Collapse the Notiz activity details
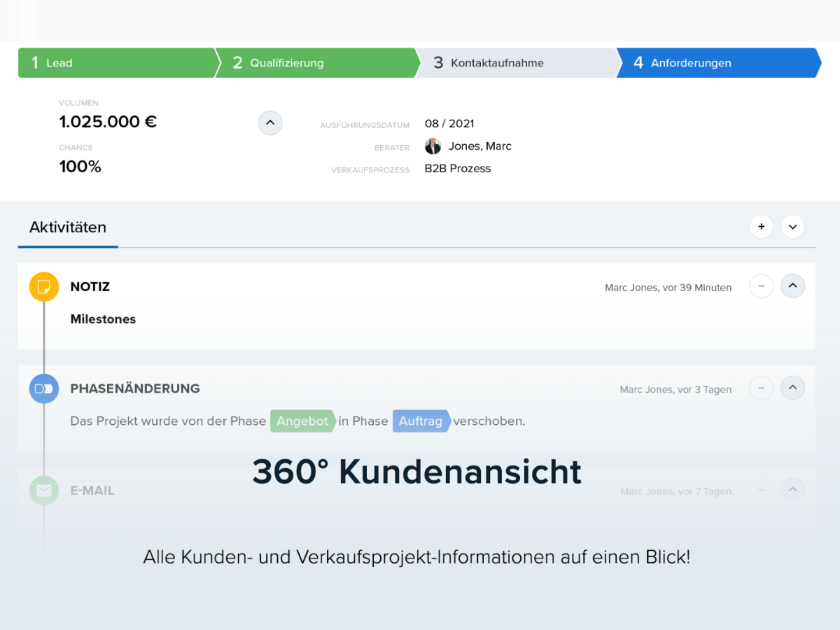The image size is (840, 630). click(x=792, y=286)
